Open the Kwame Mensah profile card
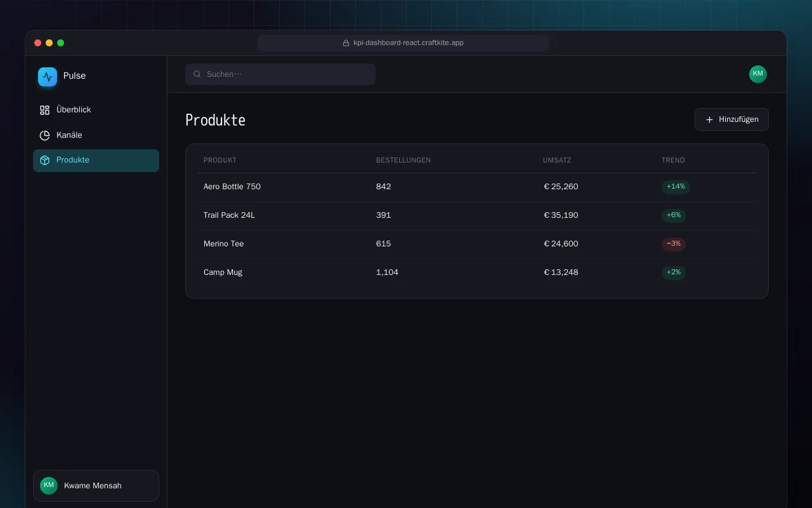 96,486
